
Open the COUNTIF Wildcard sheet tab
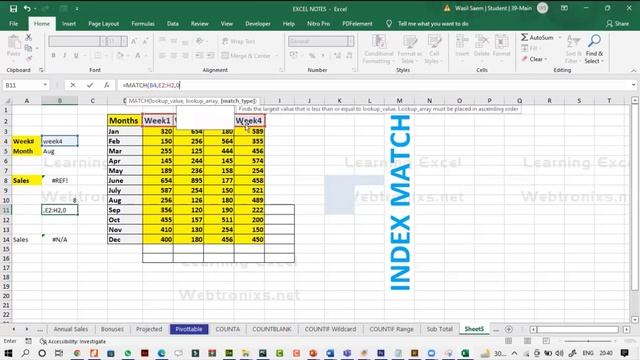tap(330, 329)
